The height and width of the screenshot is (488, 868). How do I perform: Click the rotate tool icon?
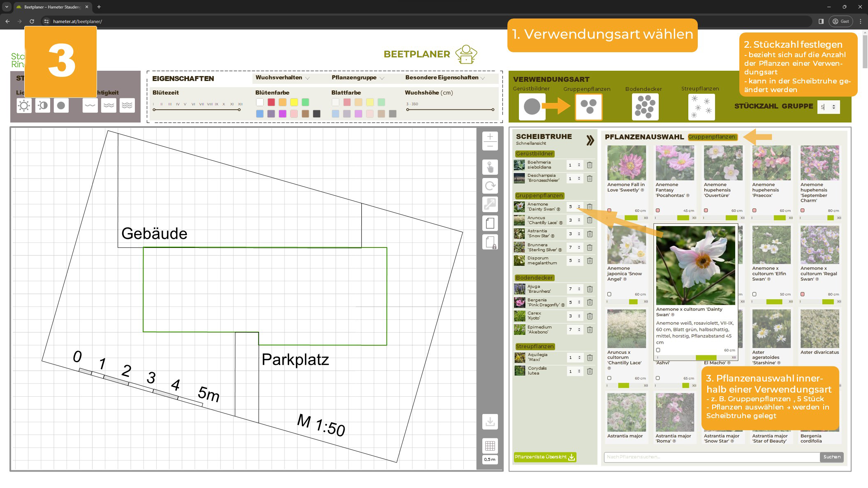tap(490, 186)
